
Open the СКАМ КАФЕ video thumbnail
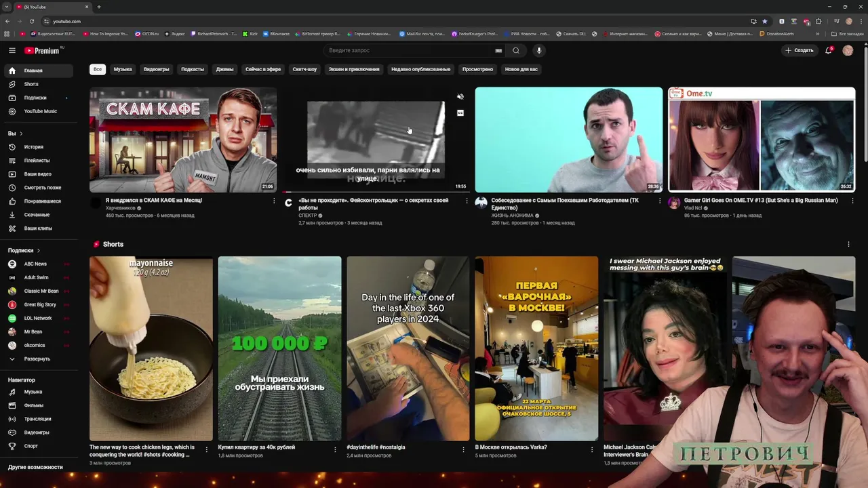tap(183, 140)
